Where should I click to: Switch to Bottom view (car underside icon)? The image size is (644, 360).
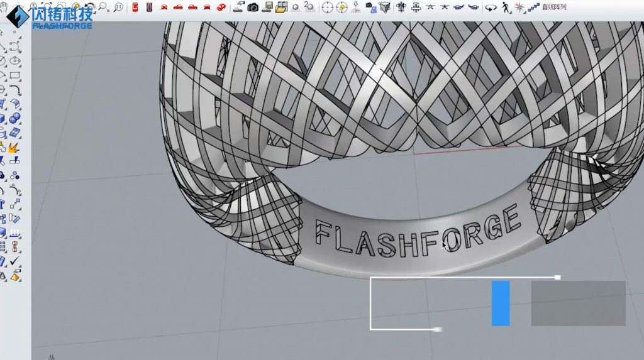click(x=150, y=7)
